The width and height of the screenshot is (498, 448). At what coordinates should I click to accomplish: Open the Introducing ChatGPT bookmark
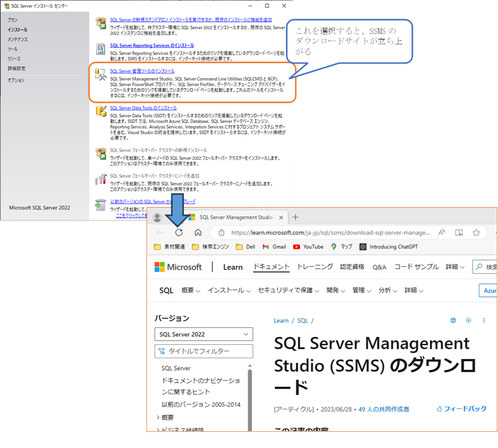[x=389, y=247]
